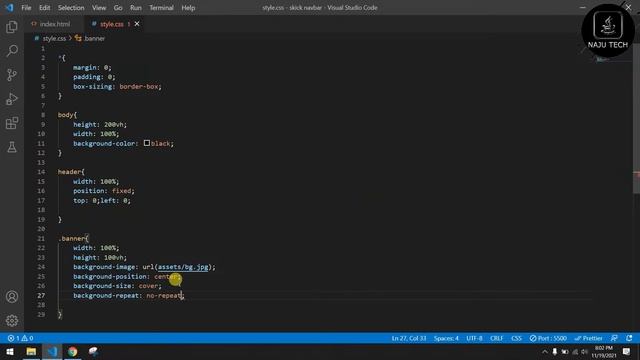Click Ln 27, Col 33 in status bar
Viewport: 640px width, 360px height.
(409, 338)
